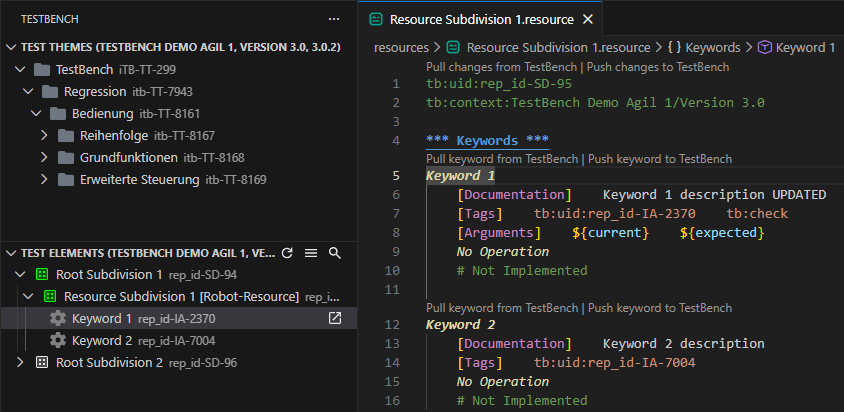Viewport: 844px width, 412px height.
Task: Pull keyword from TestBench above Keyword 1
Action: [502, 159]
